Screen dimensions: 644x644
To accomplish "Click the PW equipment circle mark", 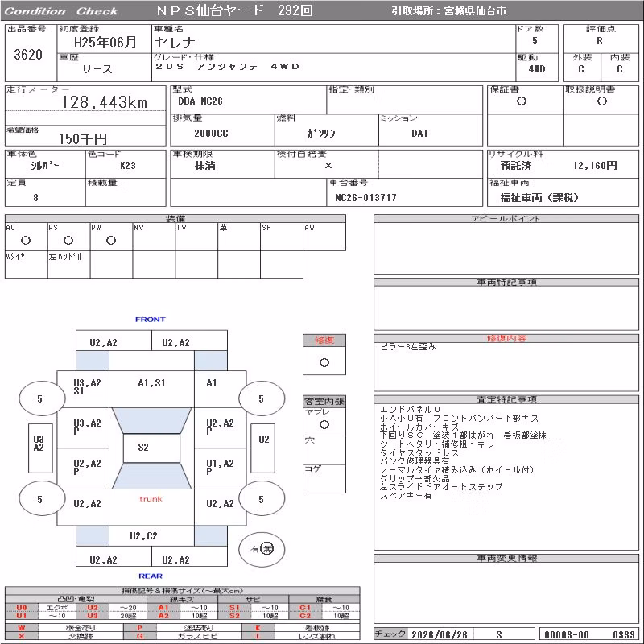I will [x=111, y=240].
